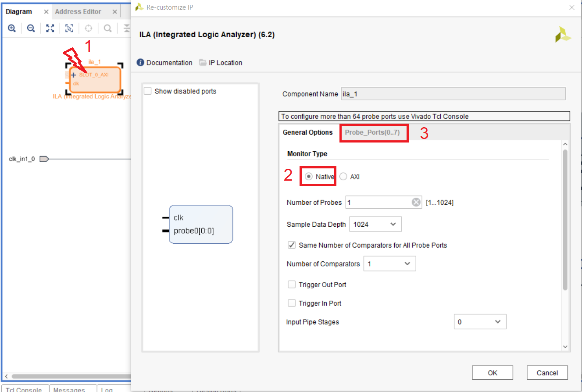Viewport: 582px width, 392px height.
Task: Click the Zoom Fit diagram icon
Action: [50, 29]
